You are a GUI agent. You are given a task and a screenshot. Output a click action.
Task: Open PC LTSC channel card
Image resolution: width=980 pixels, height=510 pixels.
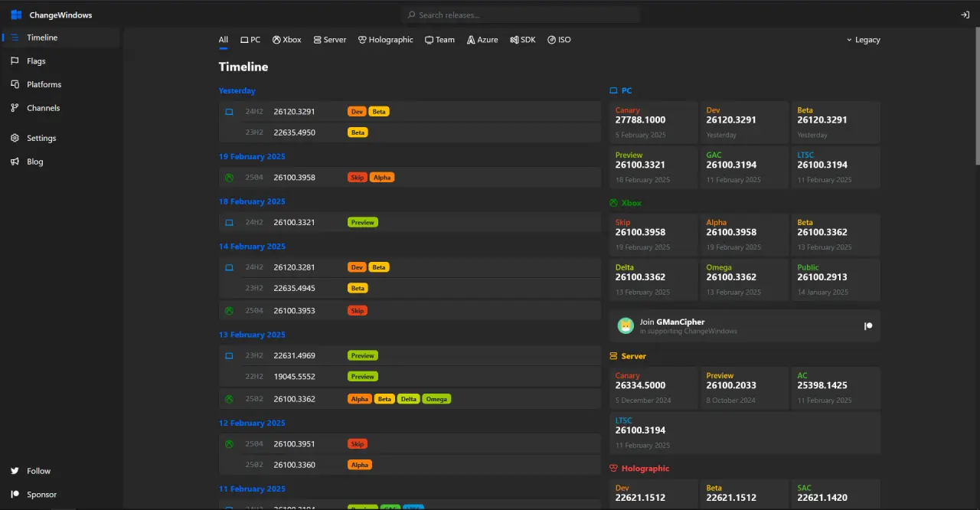point(836,167)
